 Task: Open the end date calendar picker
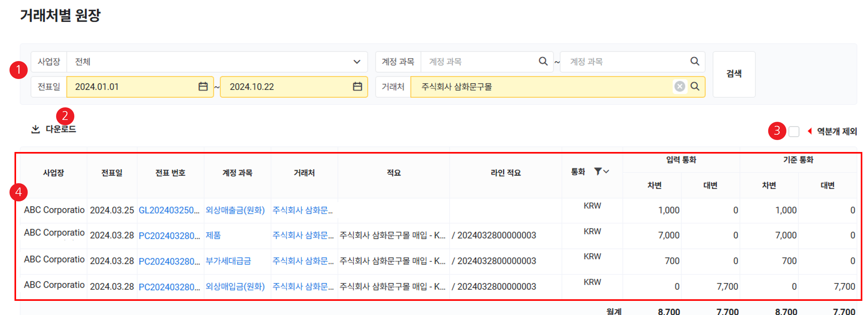(x=357, y=87)
